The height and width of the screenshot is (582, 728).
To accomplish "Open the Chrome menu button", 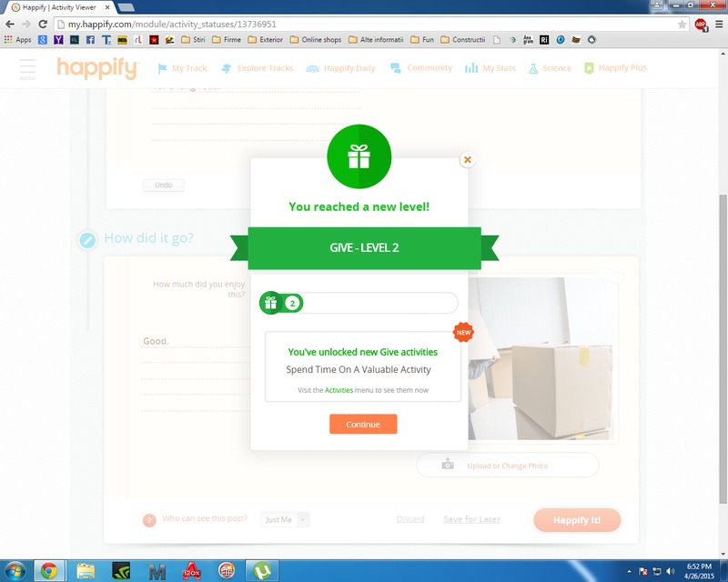I will click(x=719, y=25).
